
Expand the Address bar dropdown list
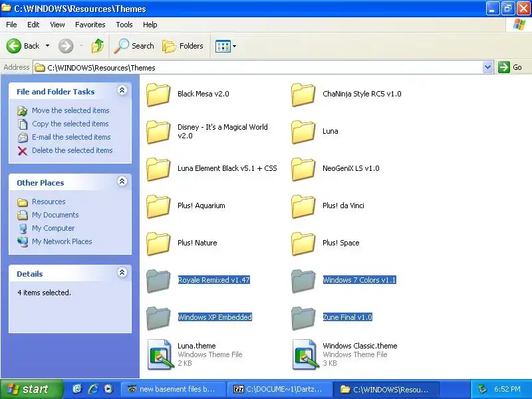click(x=487, y=67)
